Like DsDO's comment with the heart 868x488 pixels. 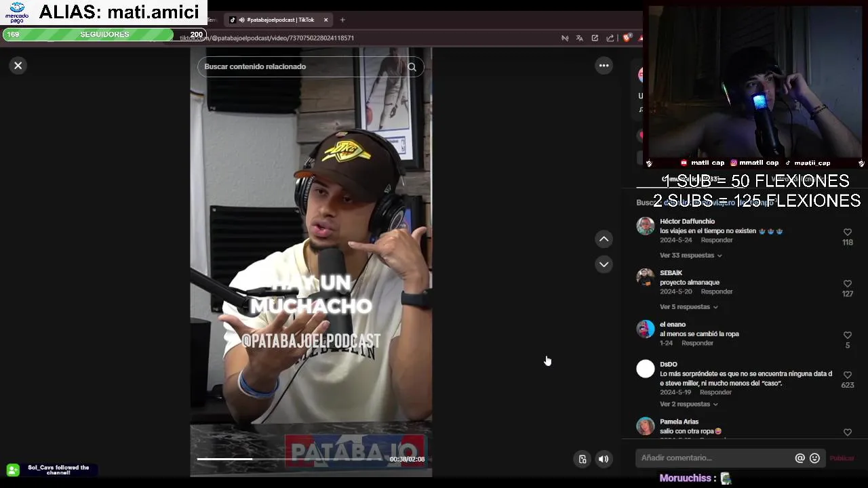[848, 375]
